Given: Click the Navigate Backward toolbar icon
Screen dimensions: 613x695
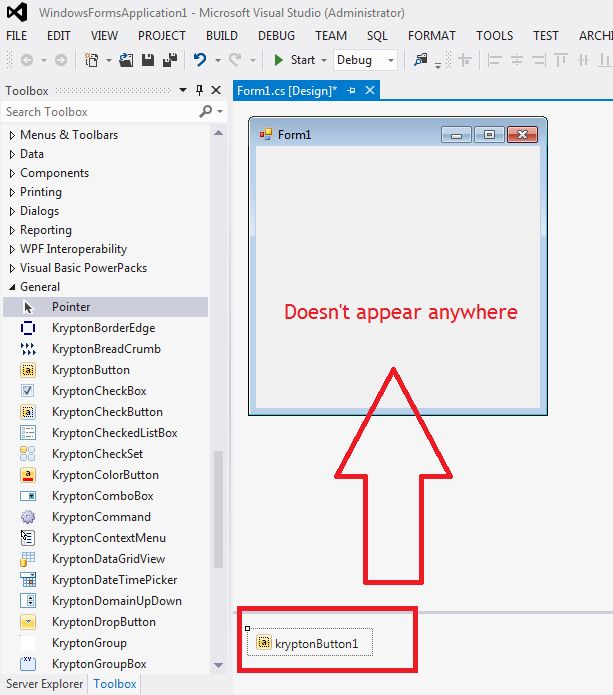Looking at the screenshot, I should [x=27, y=60].
